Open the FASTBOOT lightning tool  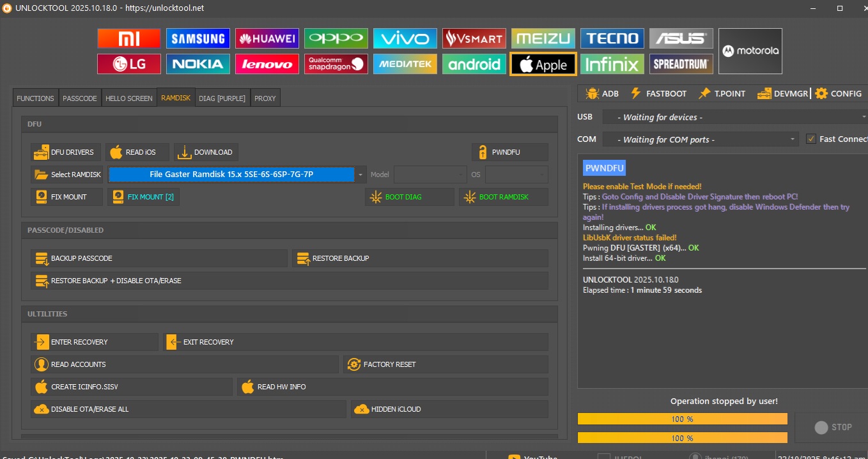(x=658, y=93)
